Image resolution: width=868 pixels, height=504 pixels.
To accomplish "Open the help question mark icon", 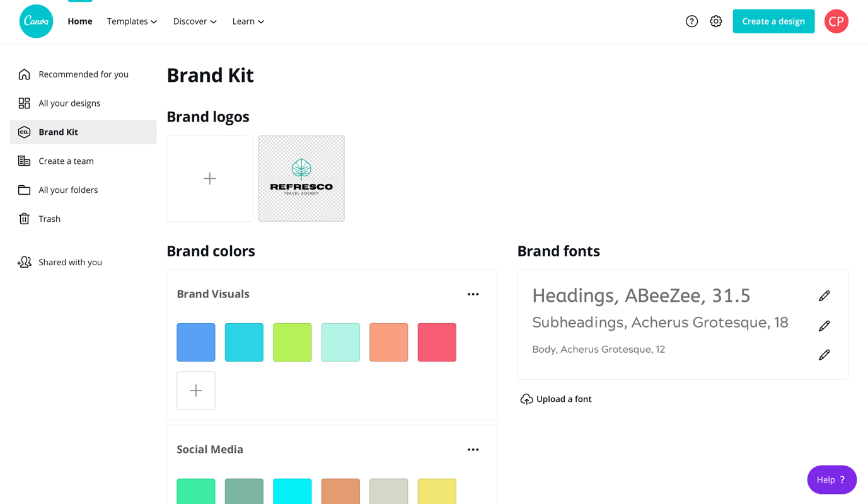I will point(692,21).
